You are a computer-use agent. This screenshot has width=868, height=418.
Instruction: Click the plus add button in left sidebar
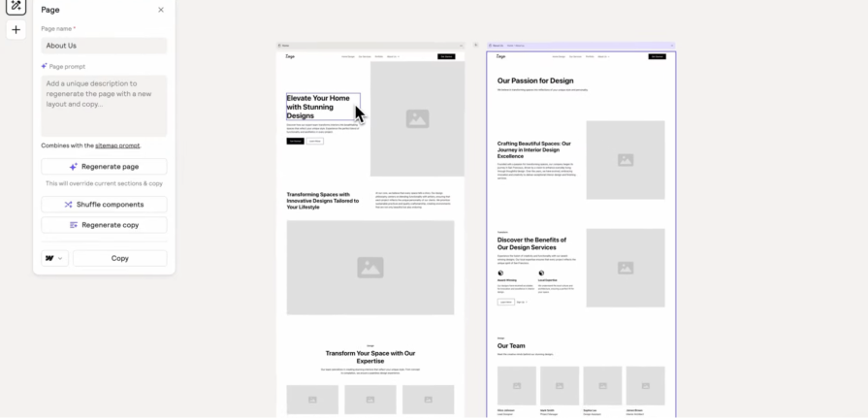coord(16,30)
